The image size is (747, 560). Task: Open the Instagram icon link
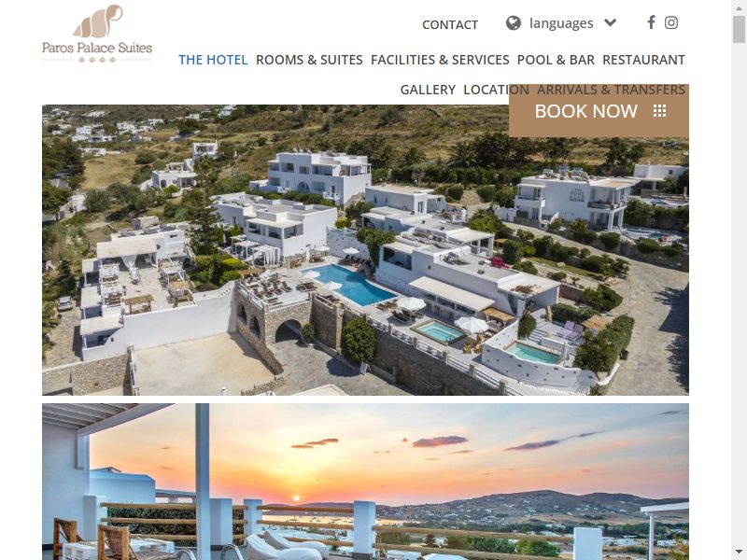[671, 22]
